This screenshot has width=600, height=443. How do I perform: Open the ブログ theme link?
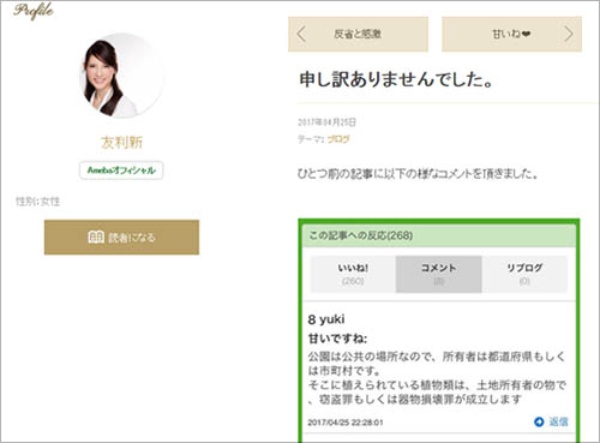(338, 139)
